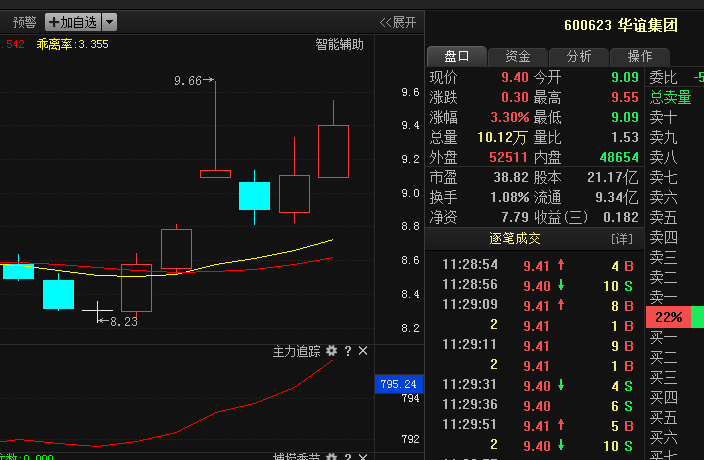
Task: Switch to the 分析 tab
Action: pos(579,57)
